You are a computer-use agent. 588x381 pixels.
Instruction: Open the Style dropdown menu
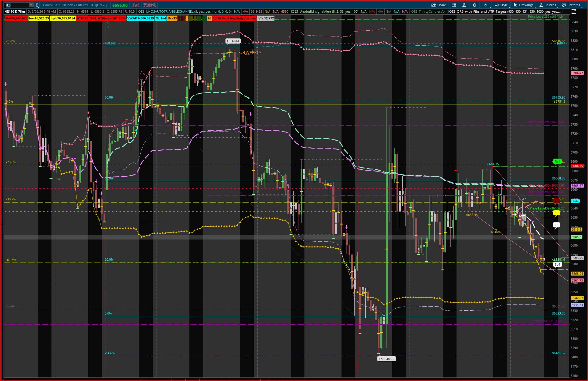501,5
